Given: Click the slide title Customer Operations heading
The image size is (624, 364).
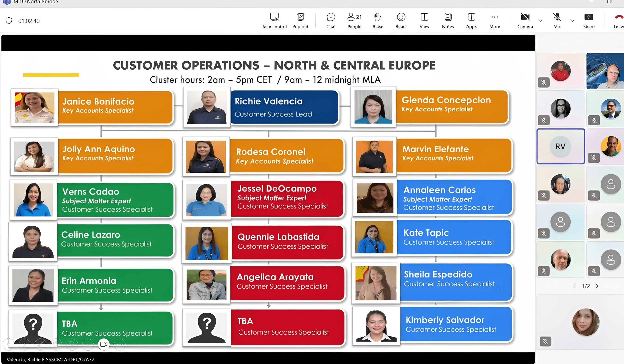Looking at the screenshot, I should [x=274, y=65].
